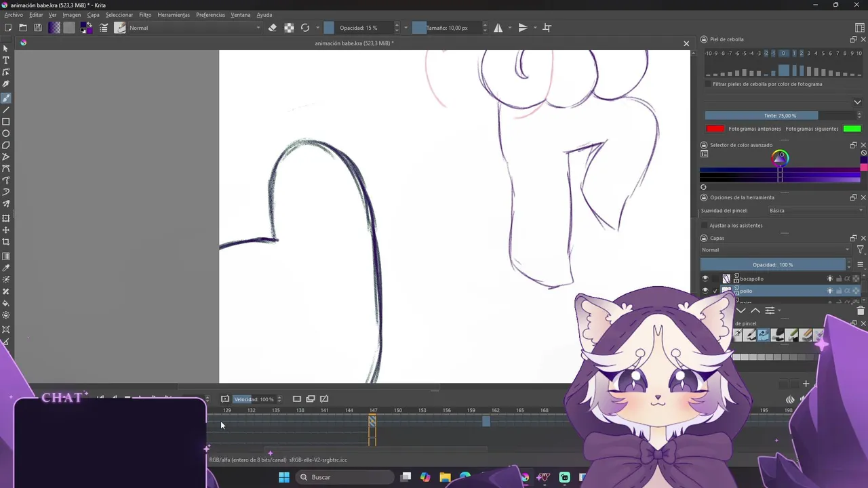This screenshot has height=488, width=868.
Task: Select the Ellipse tool
Action: tap(6, 134)
